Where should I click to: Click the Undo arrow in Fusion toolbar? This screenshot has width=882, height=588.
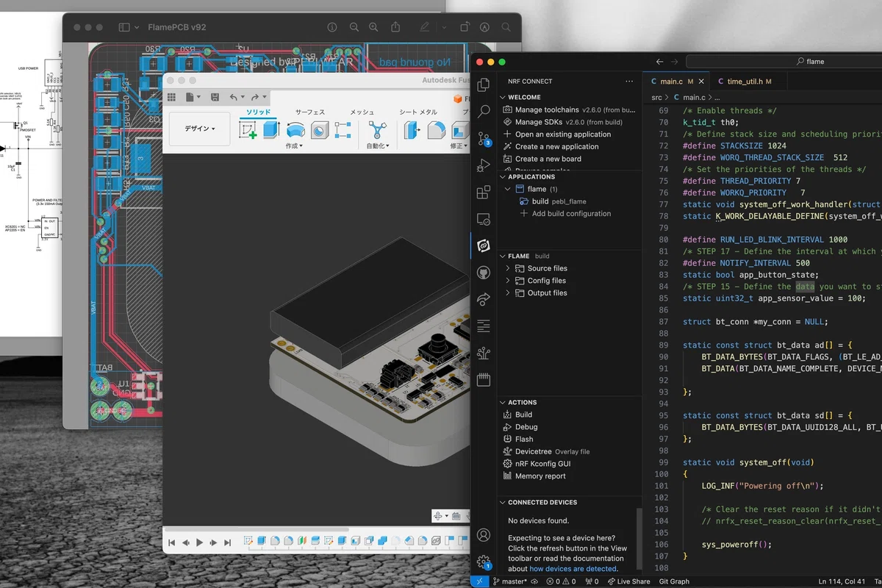click(234, 97)
